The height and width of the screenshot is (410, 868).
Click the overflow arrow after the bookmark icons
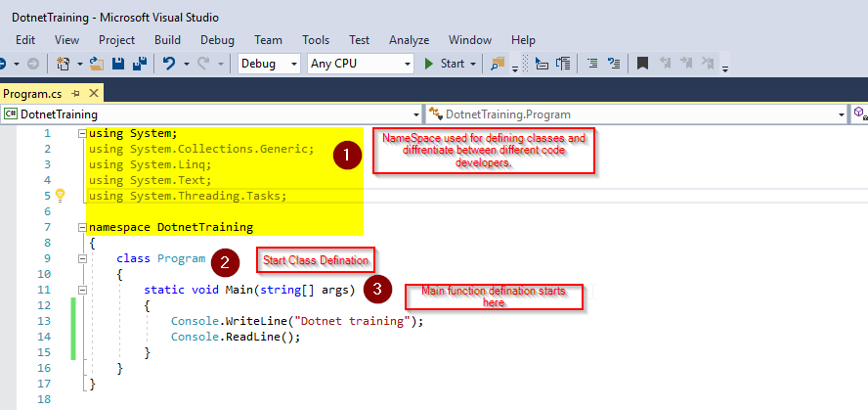725,68
